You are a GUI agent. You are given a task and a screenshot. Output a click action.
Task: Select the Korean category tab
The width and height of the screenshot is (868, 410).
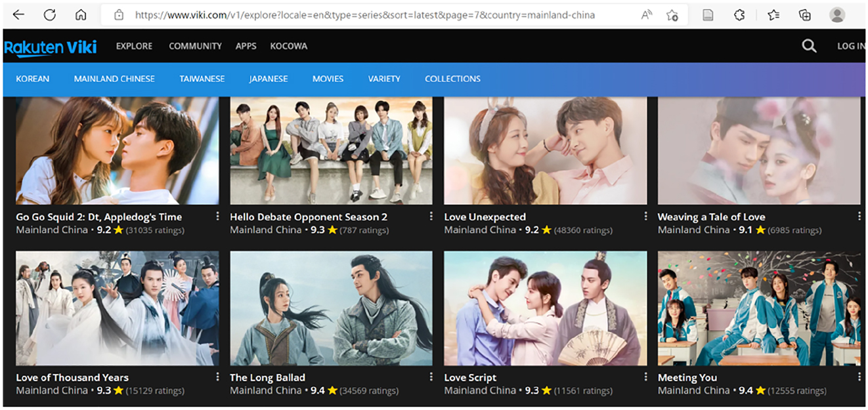coord(33,79)
